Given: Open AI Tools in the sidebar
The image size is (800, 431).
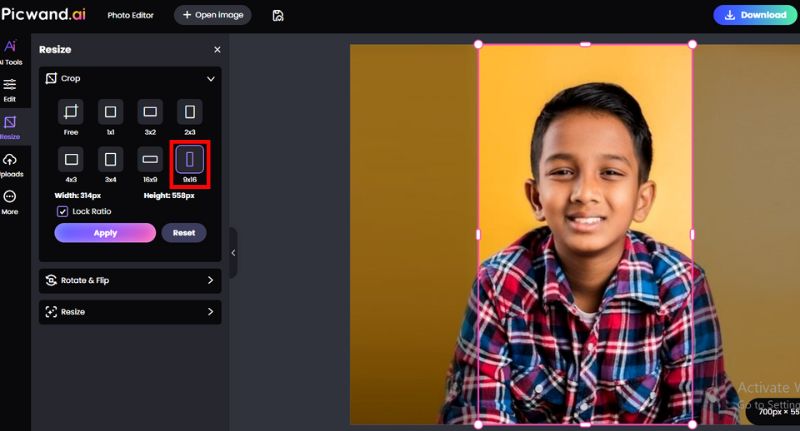Looking at the screenshot, I should (10, 51).
